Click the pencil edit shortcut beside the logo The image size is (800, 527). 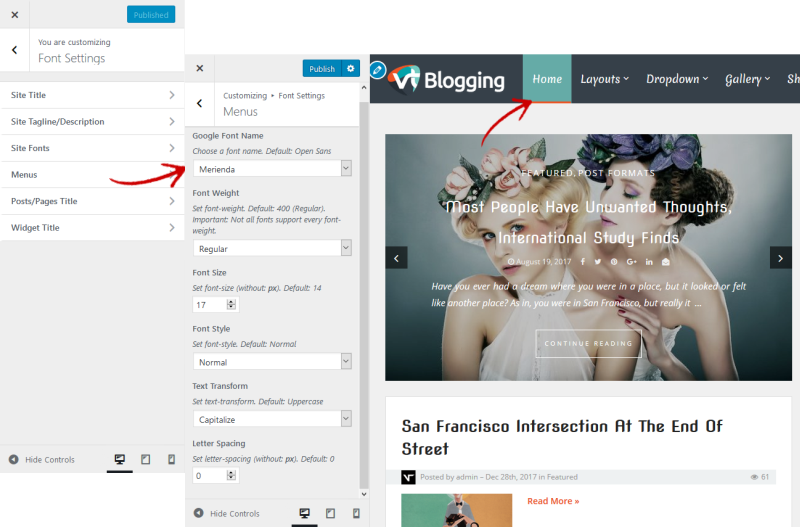coord(377,70)
